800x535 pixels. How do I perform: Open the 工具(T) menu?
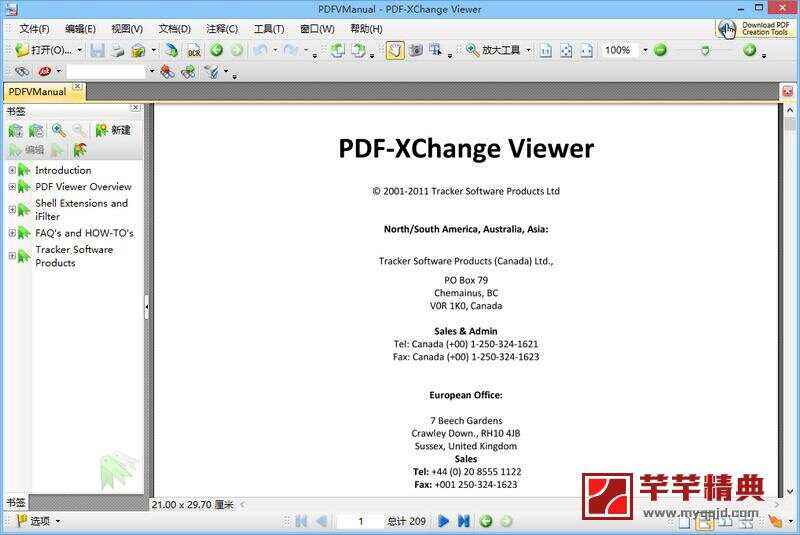point(269,29)
